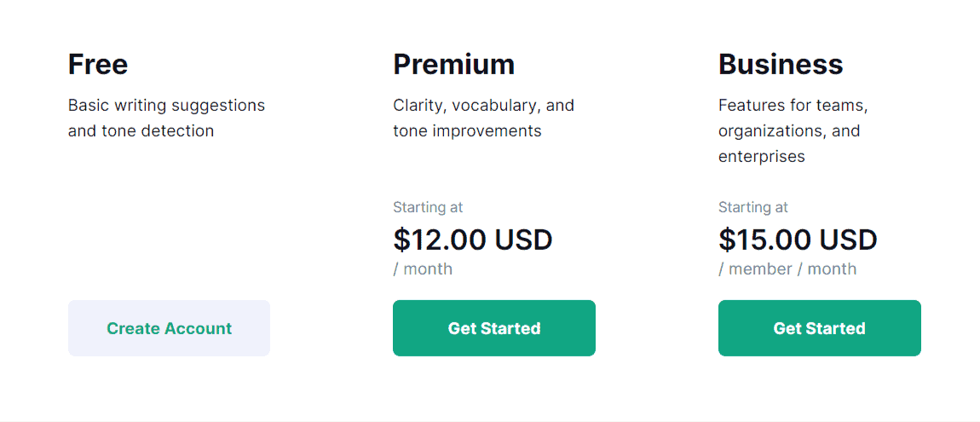Click Get Started under Premium plan
The height and width of the screenshot is (422, 980).
493,328
